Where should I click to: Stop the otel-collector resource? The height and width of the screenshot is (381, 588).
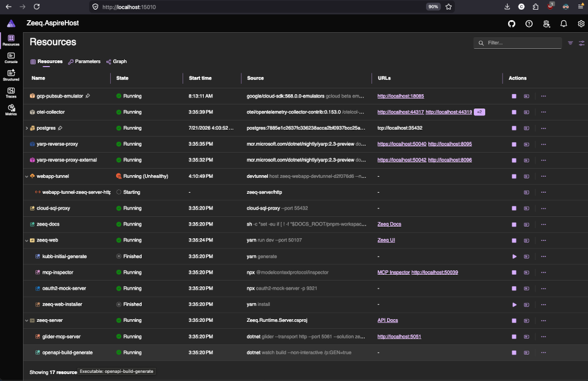(x=514, y=112)
